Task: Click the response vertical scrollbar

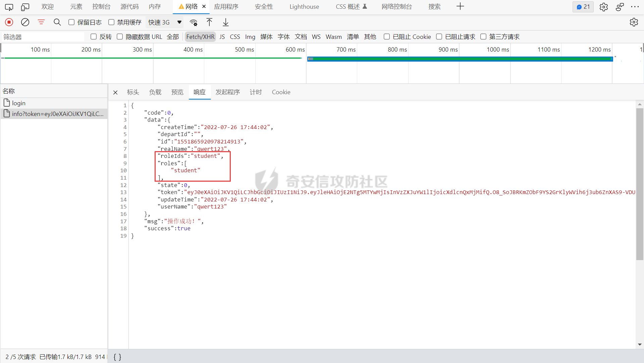Action: 639,184
